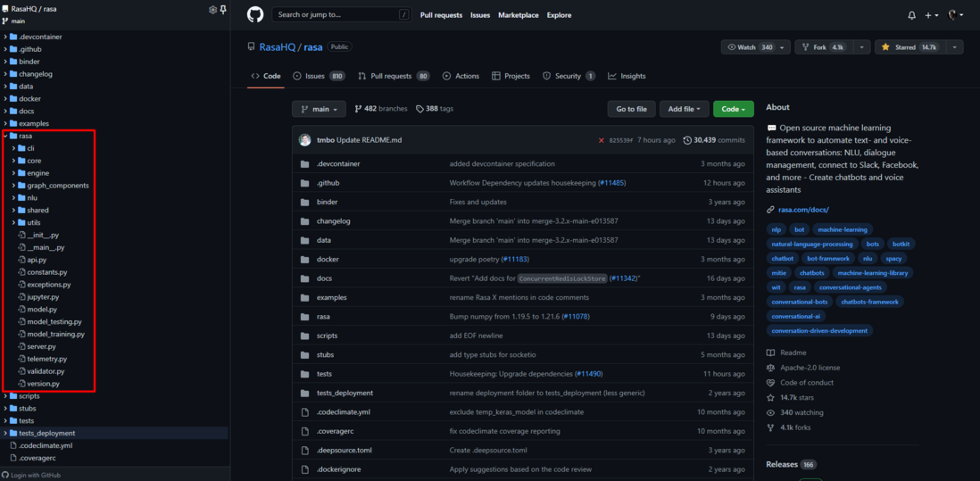
Task: Open the tests_deployment folder in file list
Action: (345, 393)
